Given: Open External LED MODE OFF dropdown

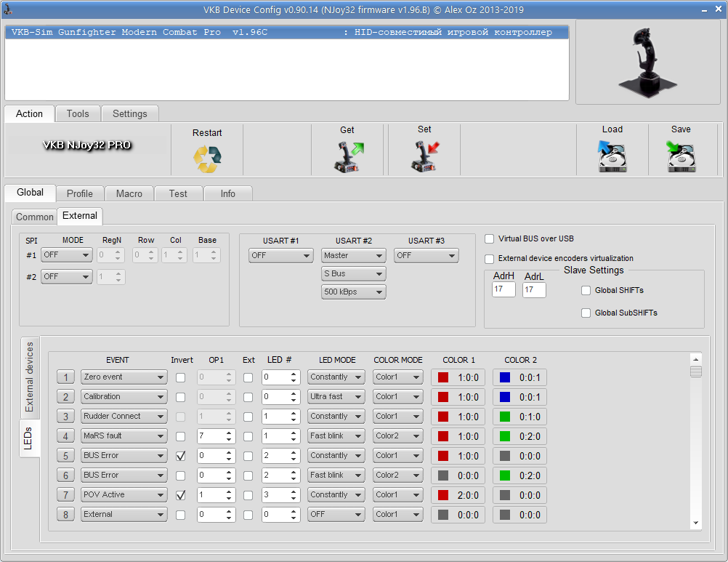Looking at the screenshot, I should pyautogui.click(x=336, y=515).
